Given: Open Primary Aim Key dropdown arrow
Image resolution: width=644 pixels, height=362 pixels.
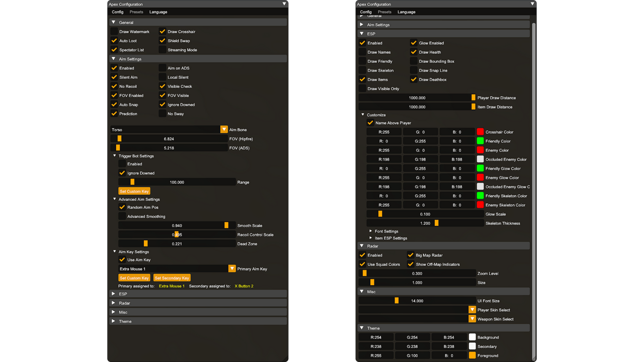Looking at the screenshot, I should [232, 268].
